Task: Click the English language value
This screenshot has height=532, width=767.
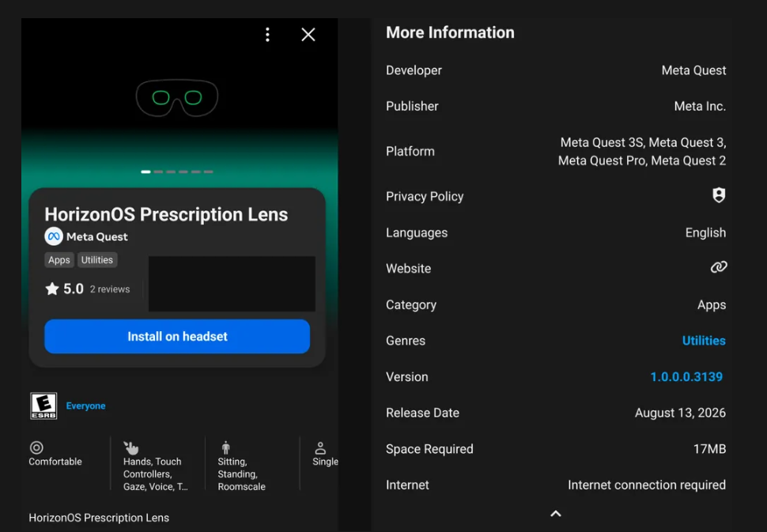Action: pyautogui.click(x=705, y=232)
